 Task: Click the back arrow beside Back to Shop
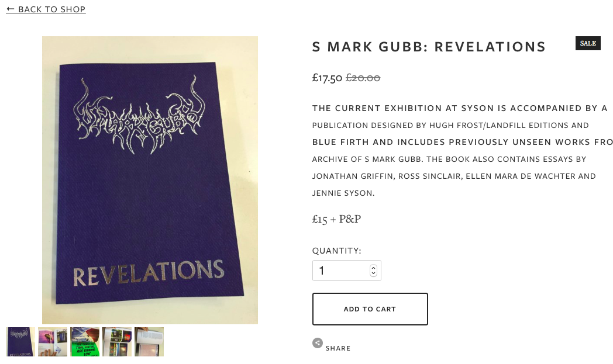click(11, 9)
